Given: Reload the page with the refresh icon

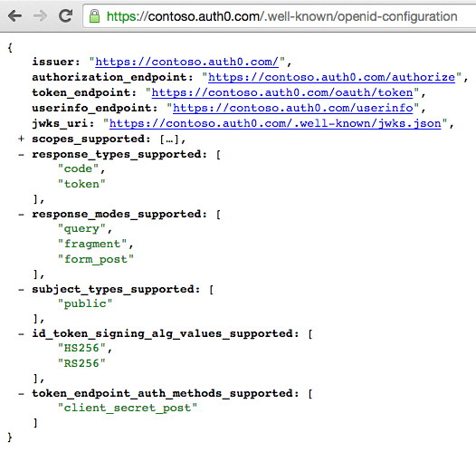Looking at the screenshot, I should coord(65,15).
